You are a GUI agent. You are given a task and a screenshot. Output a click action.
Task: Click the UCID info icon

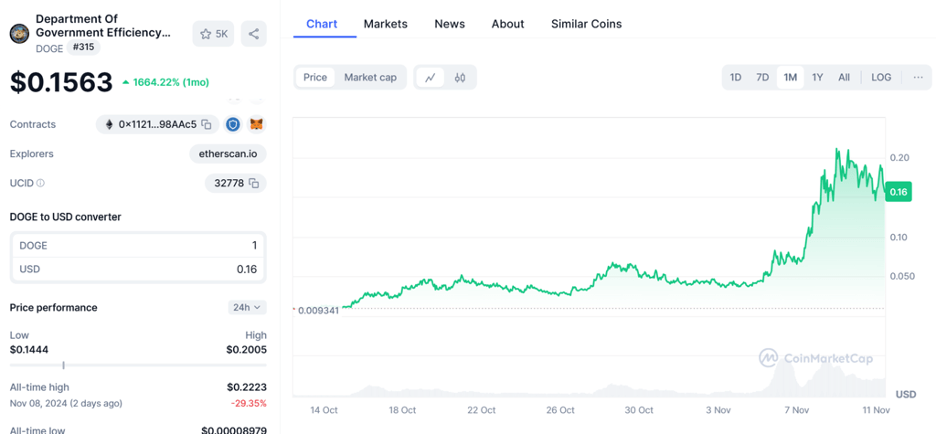pos(41,183)
